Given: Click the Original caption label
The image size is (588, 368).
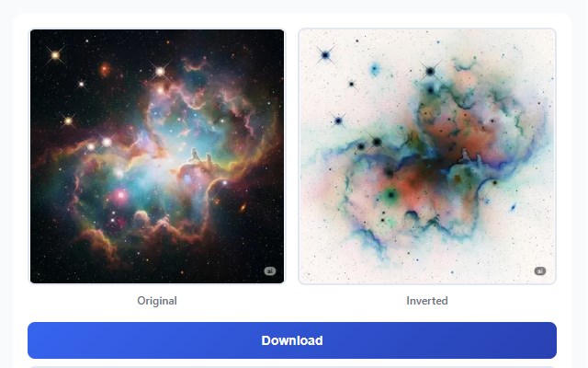Looking at the screenshot, I should click(x=157, y=301).
